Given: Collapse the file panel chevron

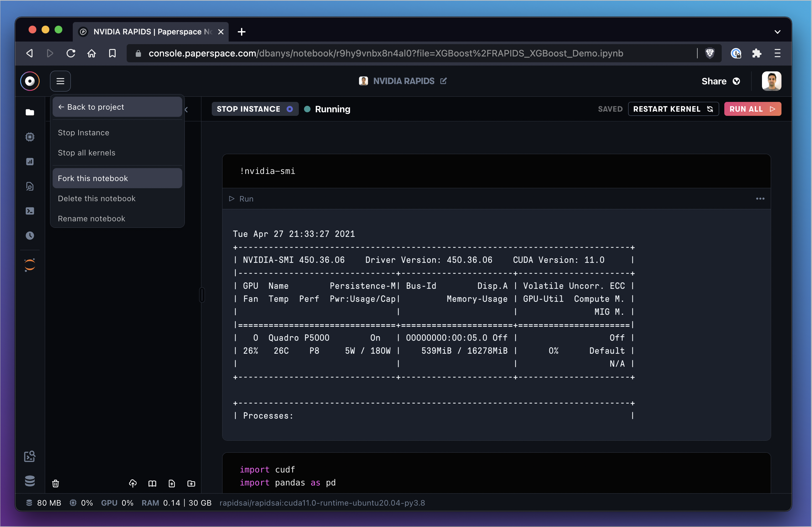Looking at the screenshot, I should tap(186, 109).
